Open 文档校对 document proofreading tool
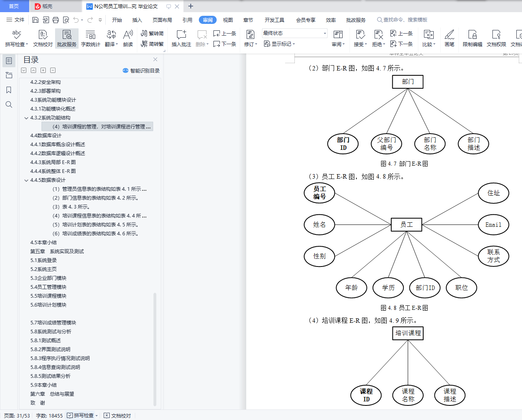Image resolution: width=522 pixels, height=420 pixels. coord(43,38)
